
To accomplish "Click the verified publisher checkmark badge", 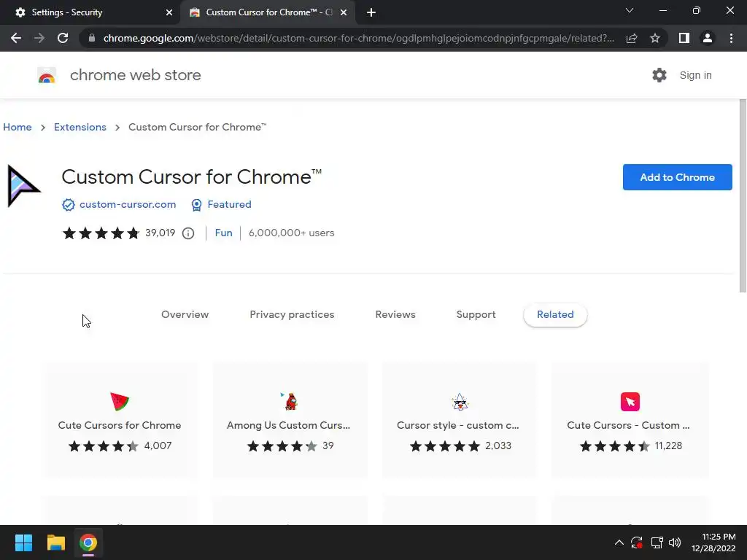I will 69,205.
